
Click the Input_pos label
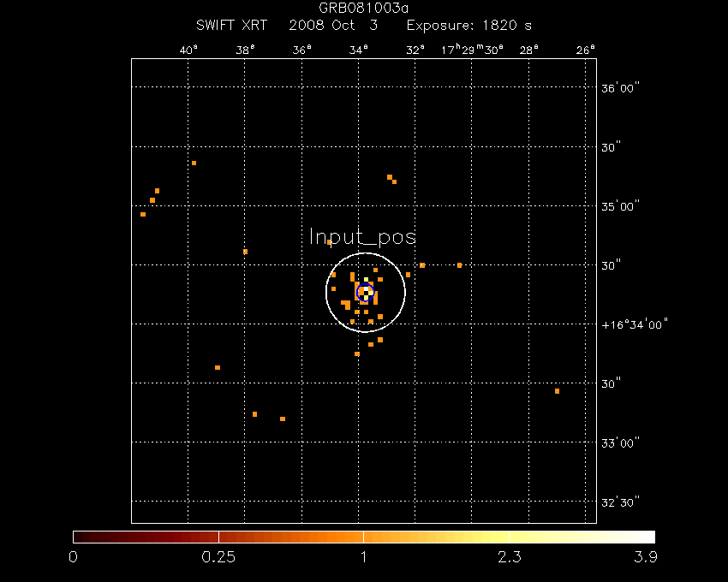362,237
